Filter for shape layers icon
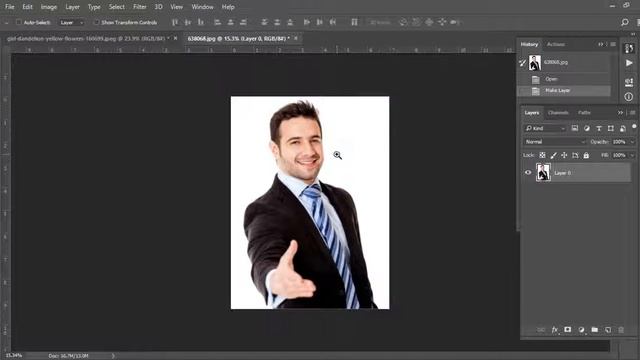This screenshot has width=640, height=360. pos(611,128)
